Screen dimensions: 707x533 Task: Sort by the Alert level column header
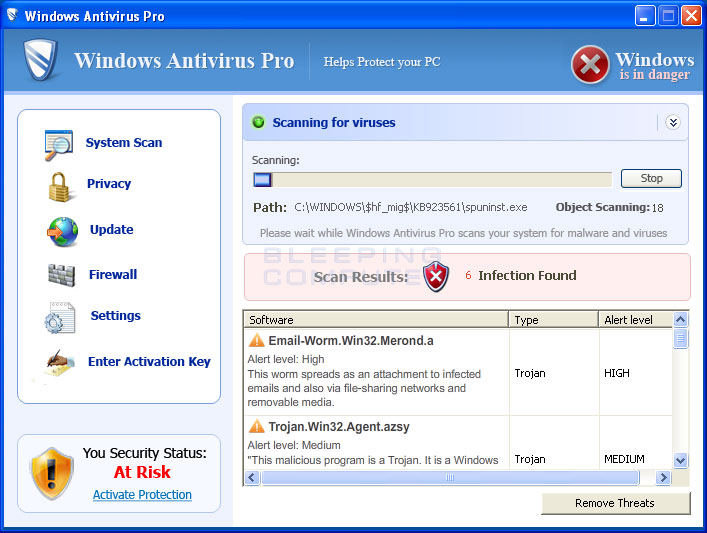click(x=636, y=320)
